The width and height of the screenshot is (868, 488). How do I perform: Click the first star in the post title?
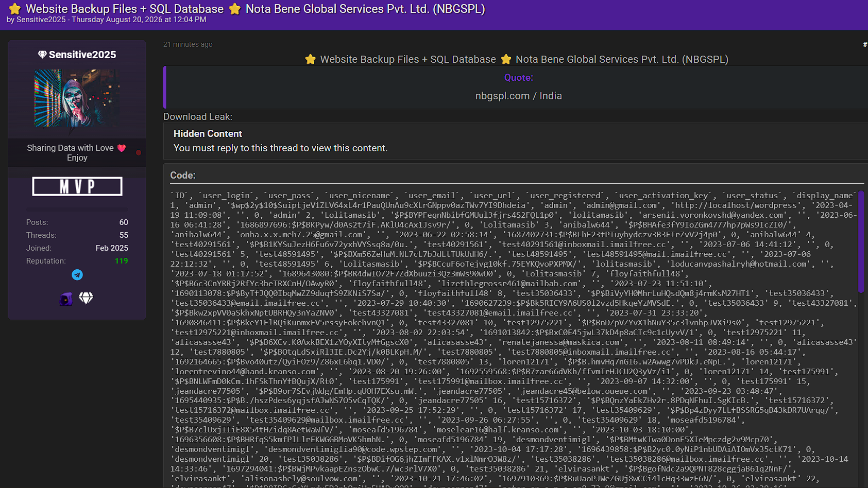pyautogui.click(x=310, y=59)
